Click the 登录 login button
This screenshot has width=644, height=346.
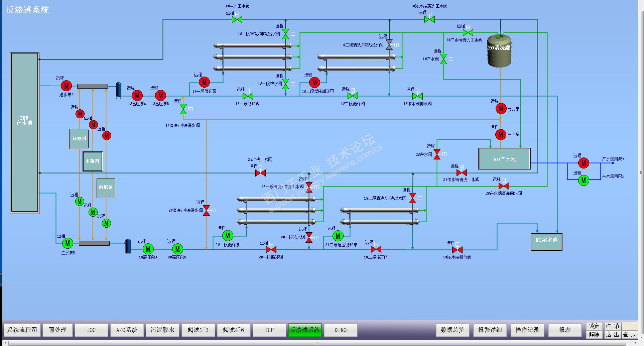point(630,334)
